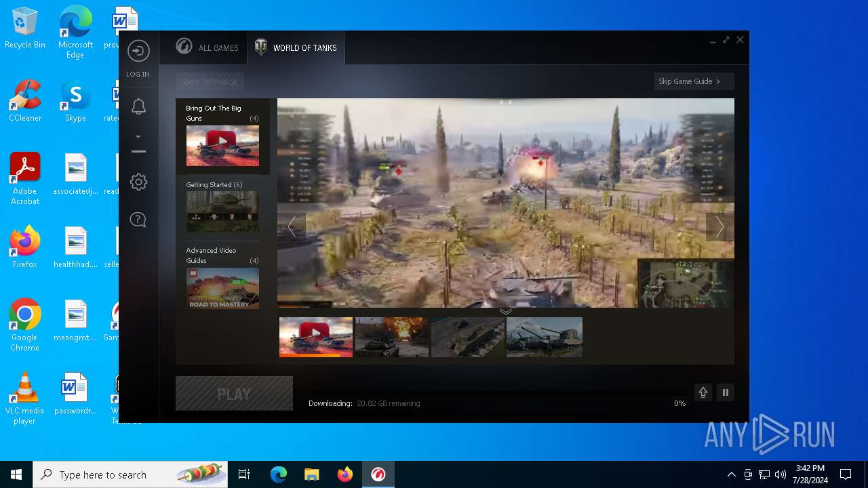The image size is (868, 488).
Task: Open the notifications bell
Action: click(x=138, y=106)
